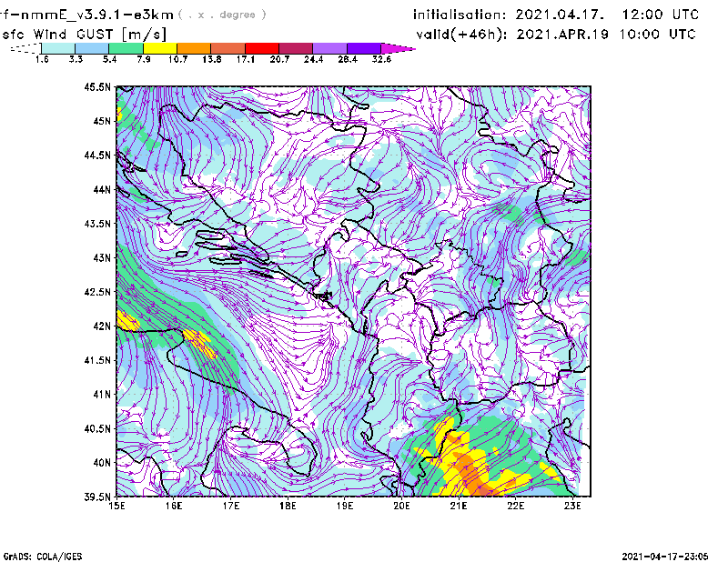Click the legend value "28.4"
This screenshot has width=728, height=562.
(348, 59)
